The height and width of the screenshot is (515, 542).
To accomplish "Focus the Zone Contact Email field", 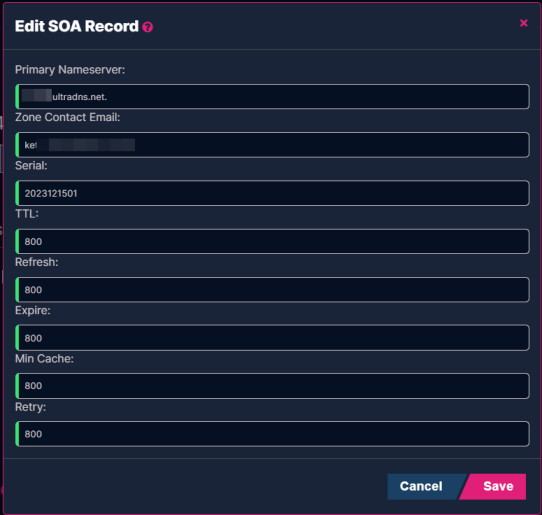I will [272, 145].
